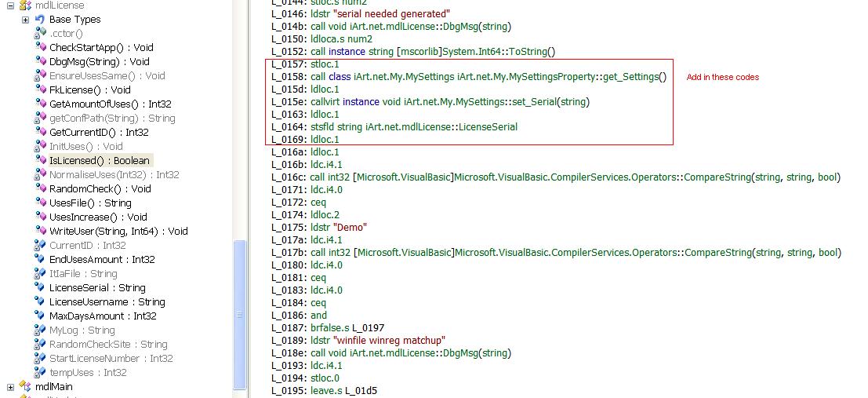Open the CheckStartApp() : Void method
The image size is (868, 398).
pyautogui.click(x=101, y=48)
